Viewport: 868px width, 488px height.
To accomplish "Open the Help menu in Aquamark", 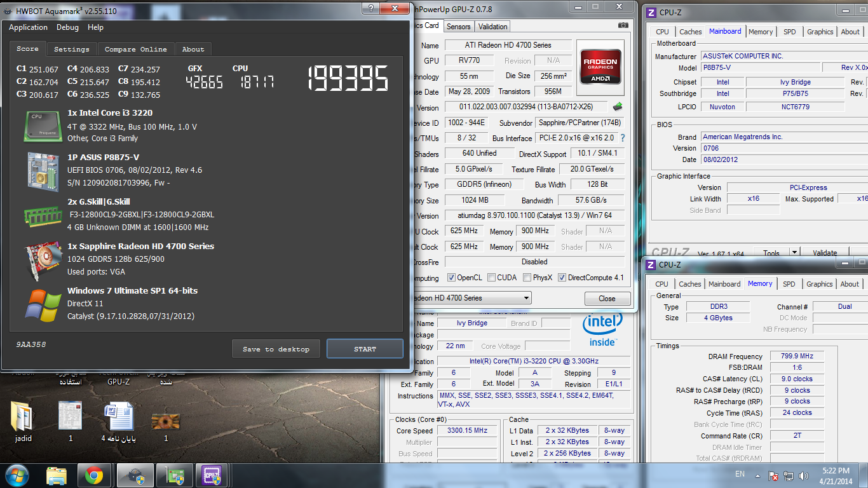I will click(95, 27).
